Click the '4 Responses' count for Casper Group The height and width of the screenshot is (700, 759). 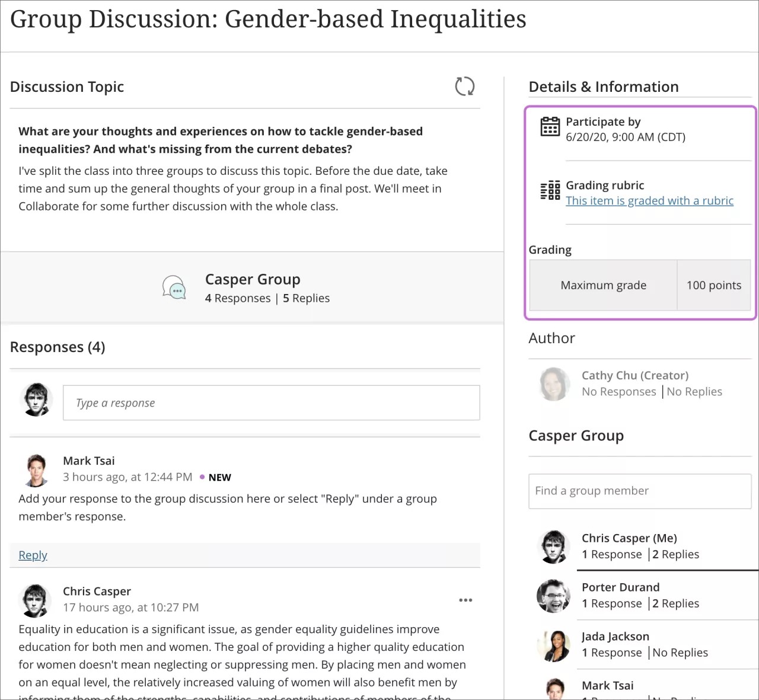click(x=238, y=298)
